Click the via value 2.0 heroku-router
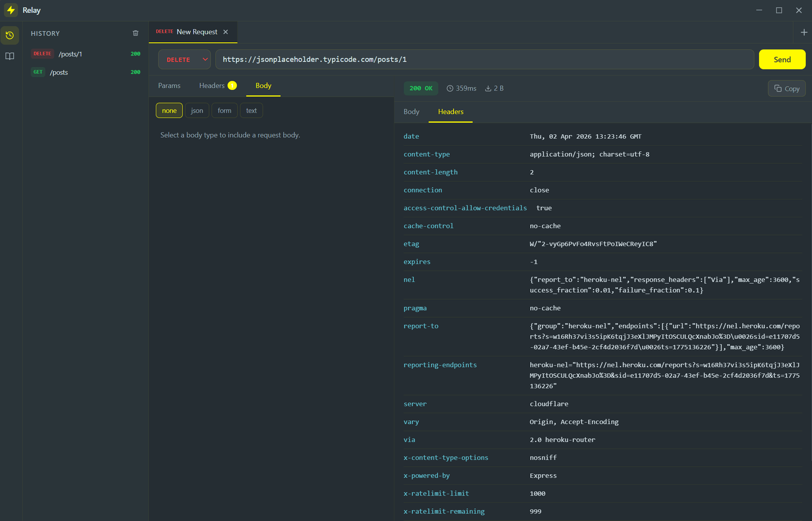 coord(562,440)
